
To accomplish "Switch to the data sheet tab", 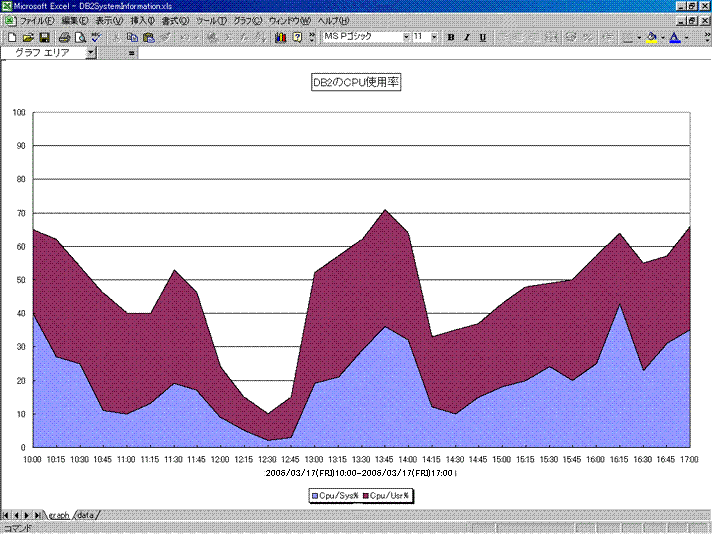I will (86, 515).
